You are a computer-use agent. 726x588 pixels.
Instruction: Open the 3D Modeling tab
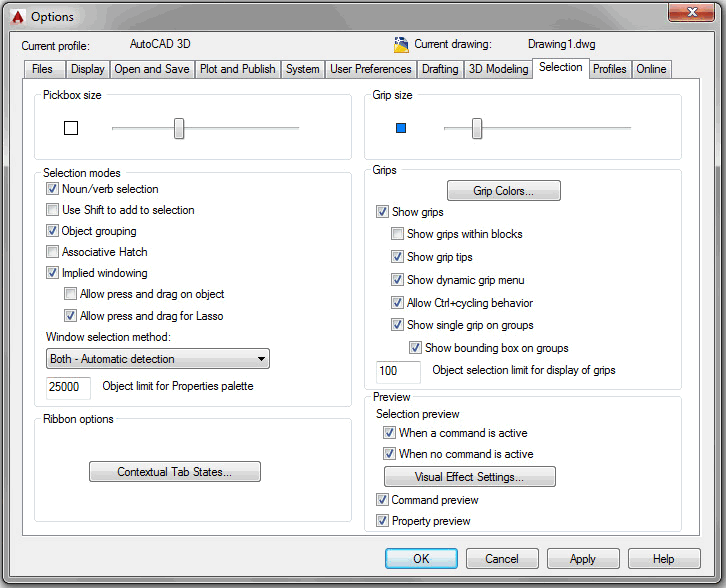[499, 69]
